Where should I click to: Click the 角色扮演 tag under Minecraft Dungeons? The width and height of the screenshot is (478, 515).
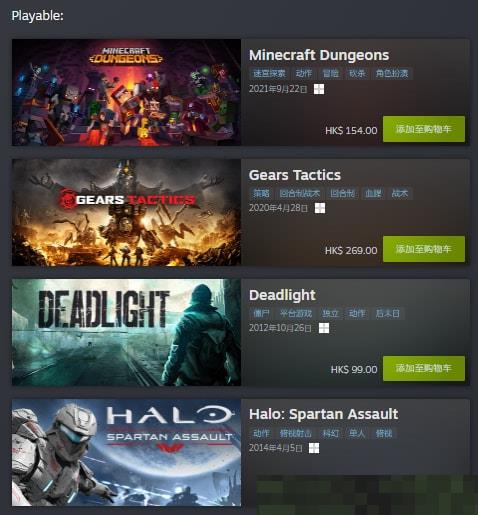(392, 73)
